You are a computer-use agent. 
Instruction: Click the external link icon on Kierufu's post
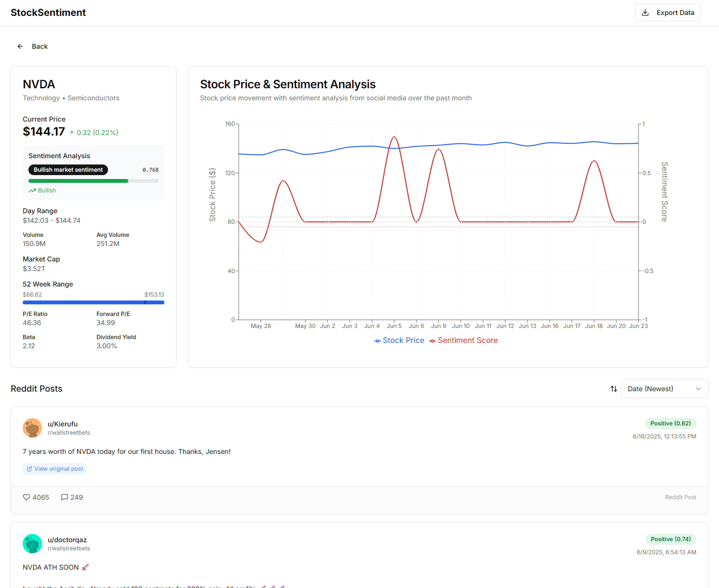(29, 469)
